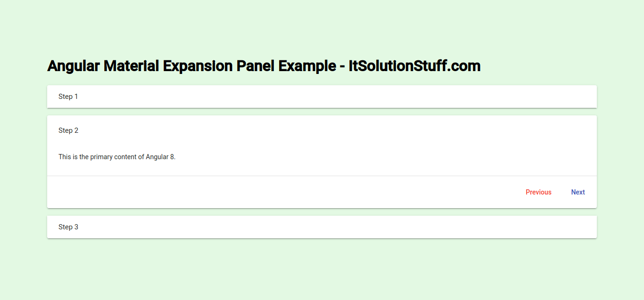The image size is (644, 300).
Task: Click "ItSolutionStuff.com" in the page title
Action: click(414, 66)
